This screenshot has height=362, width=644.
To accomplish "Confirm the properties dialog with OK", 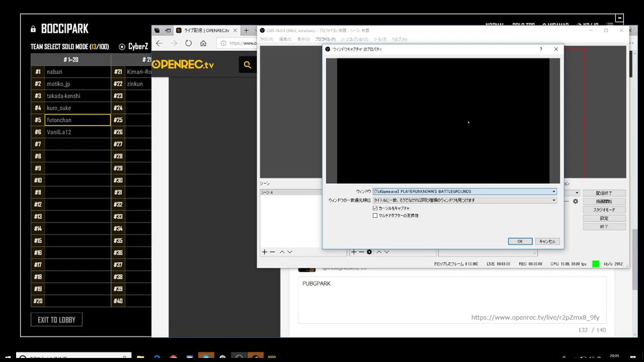I will tap(520, 241).
